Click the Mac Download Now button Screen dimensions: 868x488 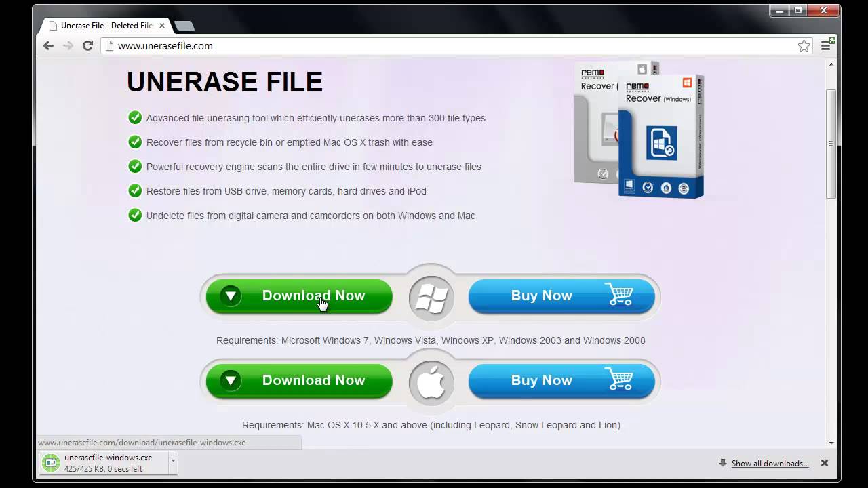pos(299,381)
